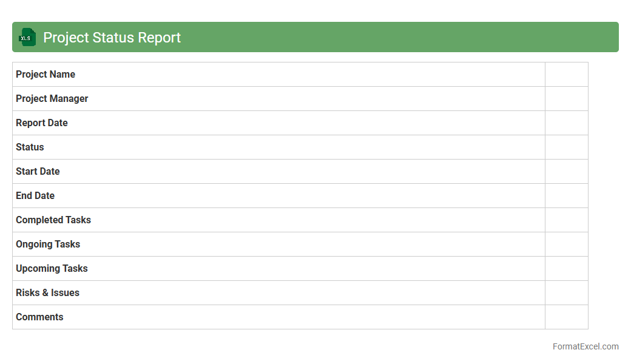Viewport: 631px width, 364px height.
Task: Click the blank value cell for Status
Action: [566, 147]
